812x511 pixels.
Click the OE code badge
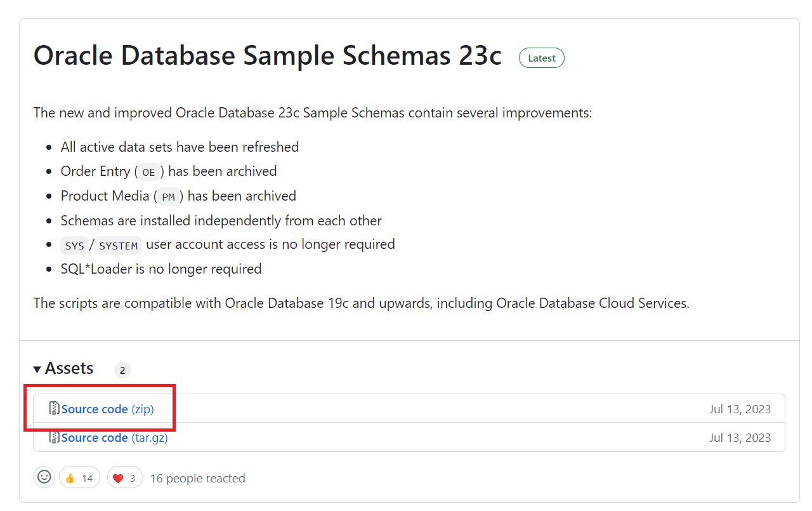148,171
